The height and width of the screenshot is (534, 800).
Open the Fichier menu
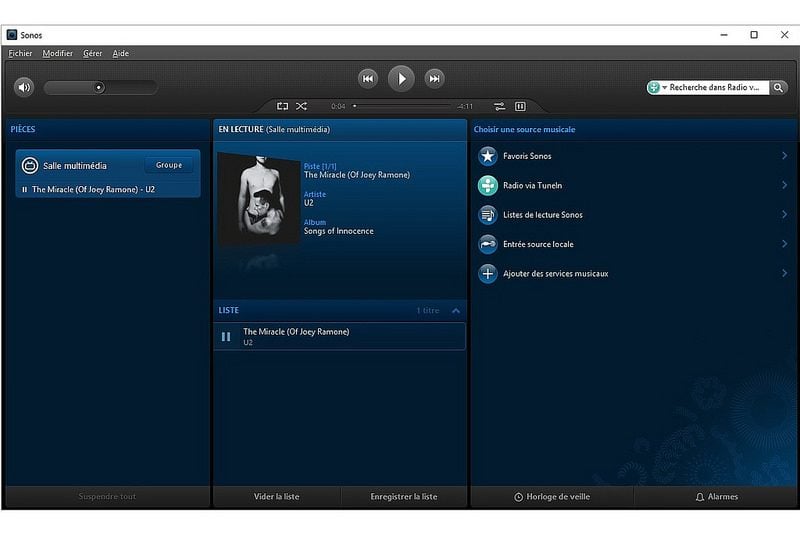[x=20, y=53]
